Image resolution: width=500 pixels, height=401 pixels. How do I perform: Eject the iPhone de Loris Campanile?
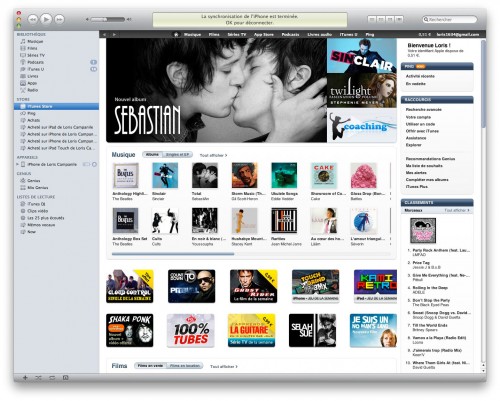(x=94, y=164)
